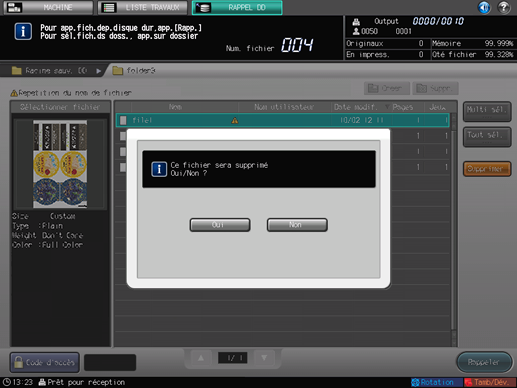Viewport: 517px width, 388px height.
Task: Go to previous page with up arrow
Action: click(201, 358)
